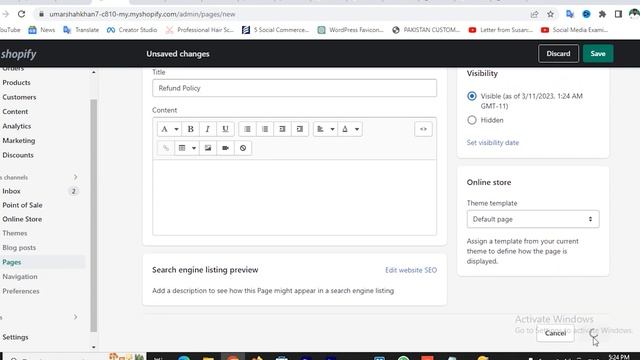Reload the browser page

click(x=21, y=14)
